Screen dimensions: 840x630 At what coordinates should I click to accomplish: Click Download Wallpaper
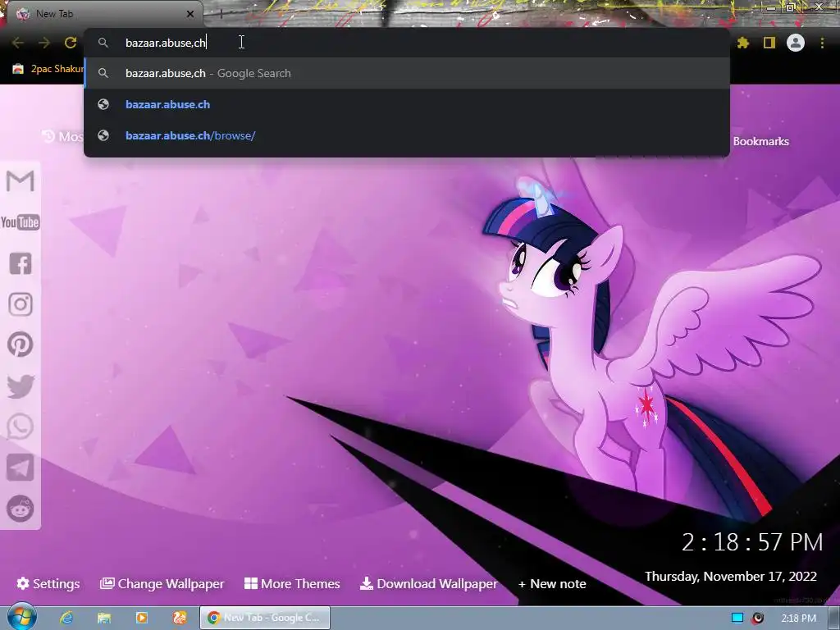(428, 583)
